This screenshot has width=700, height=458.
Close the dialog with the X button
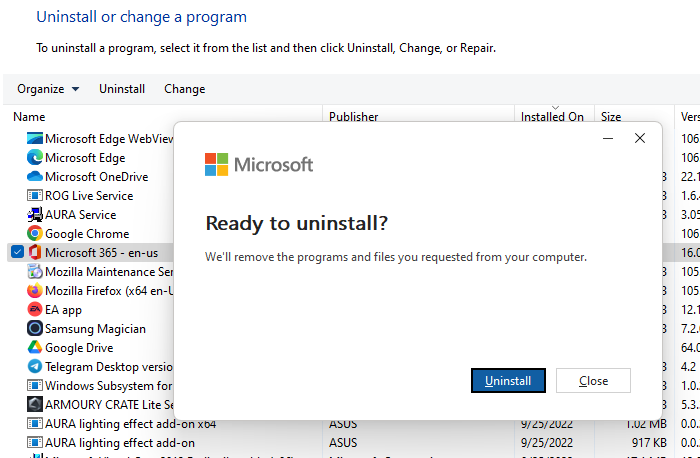coord(640,138)
